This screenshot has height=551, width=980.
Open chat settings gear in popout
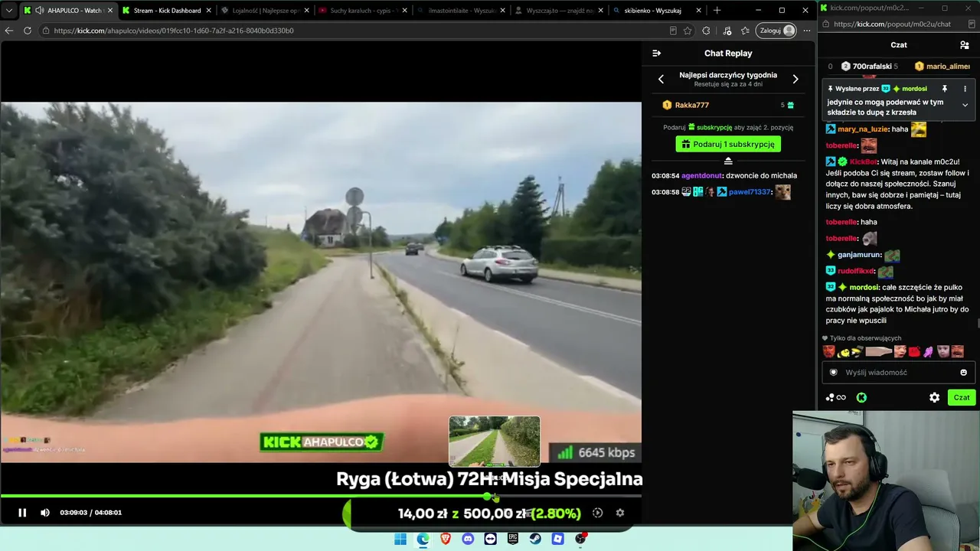(934, 397)
